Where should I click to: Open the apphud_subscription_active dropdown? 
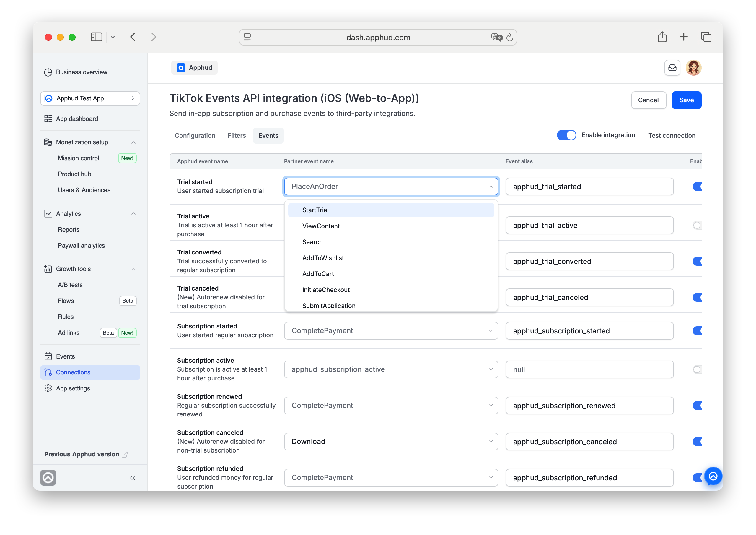391,369
